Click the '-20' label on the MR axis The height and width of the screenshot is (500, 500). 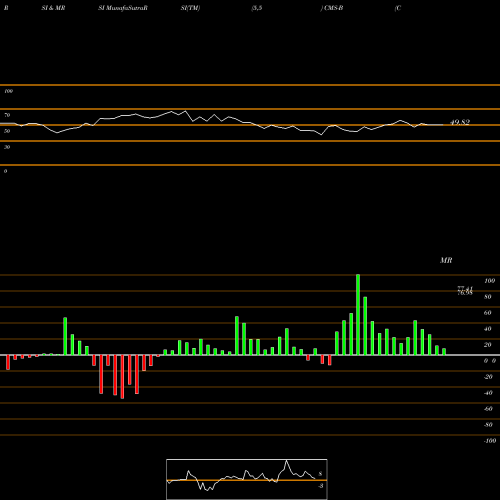click(488, 377)
